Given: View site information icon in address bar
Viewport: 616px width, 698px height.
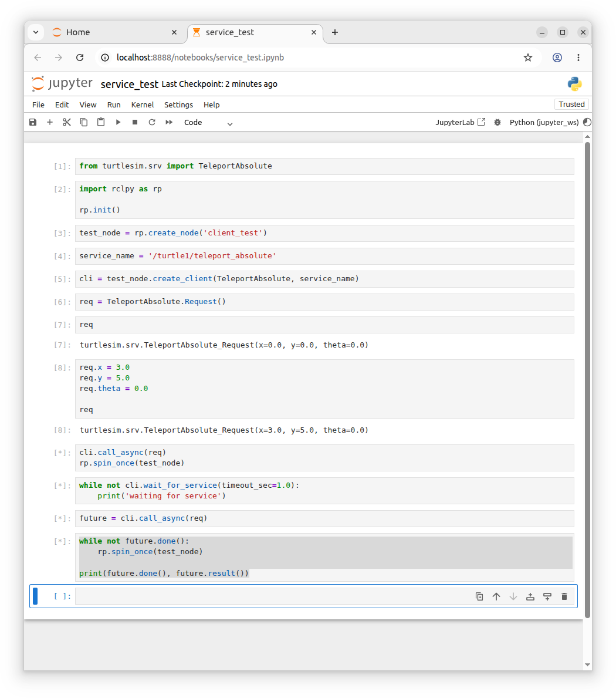Looking at the screenshot, I should point(105,58).
